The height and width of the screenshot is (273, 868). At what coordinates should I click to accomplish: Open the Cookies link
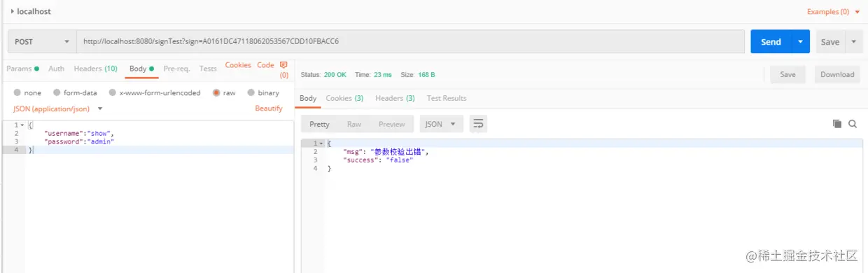238,64
